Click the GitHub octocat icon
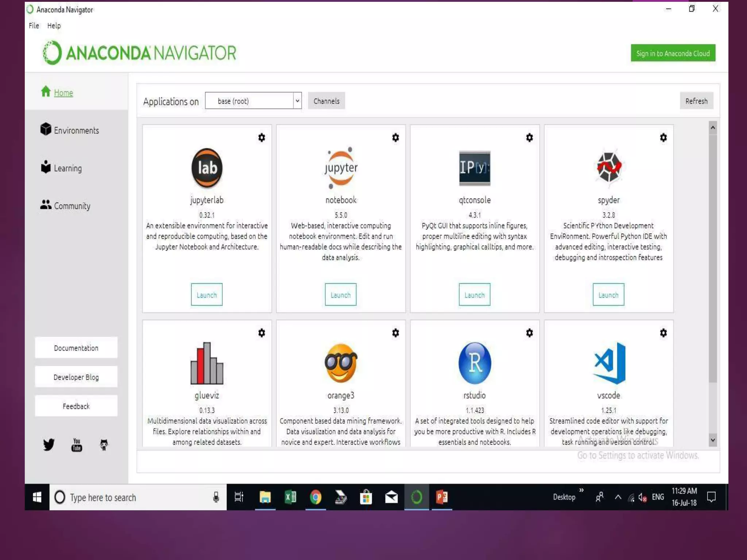747x560 pixels. pyautogui.click(x=104, y=444)
